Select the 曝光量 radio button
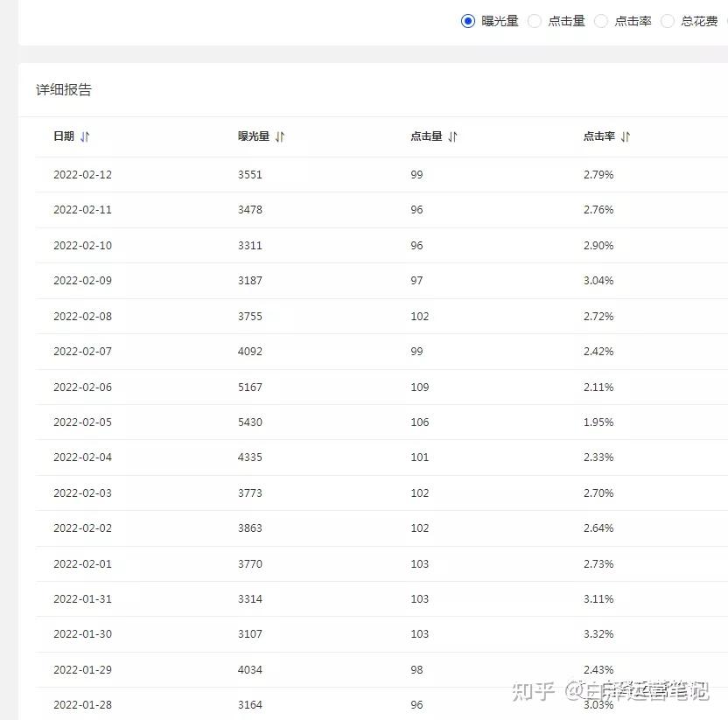This screenshot has height=720, width=728. pyautogui.click(x=468, y=21)
